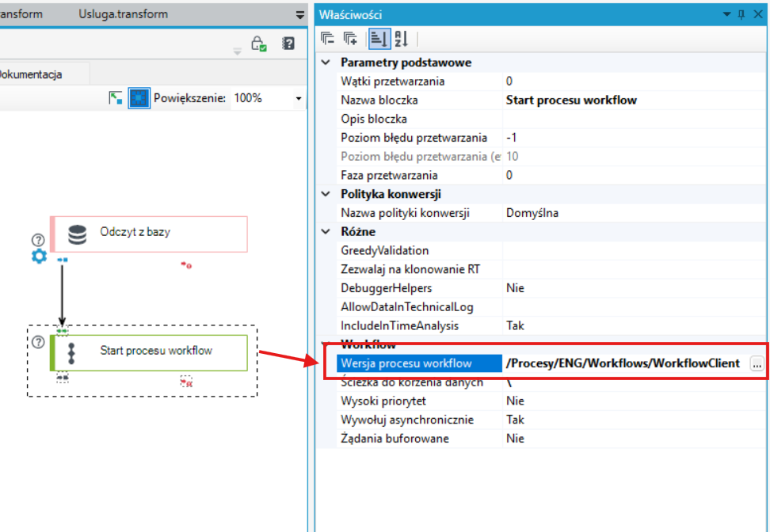Toggle the blue grid view button
The image size is (770, 532).
click(139, 98)
